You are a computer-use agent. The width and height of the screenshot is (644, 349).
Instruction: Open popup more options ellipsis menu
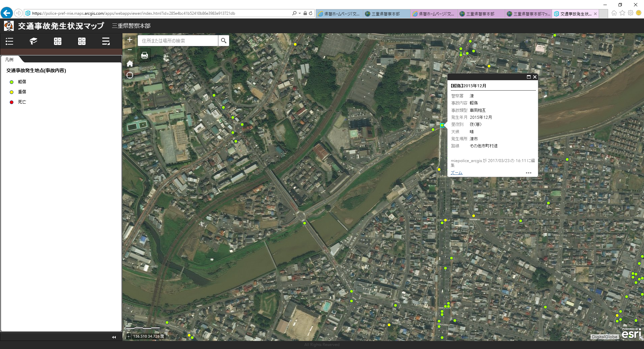point(528,173)
